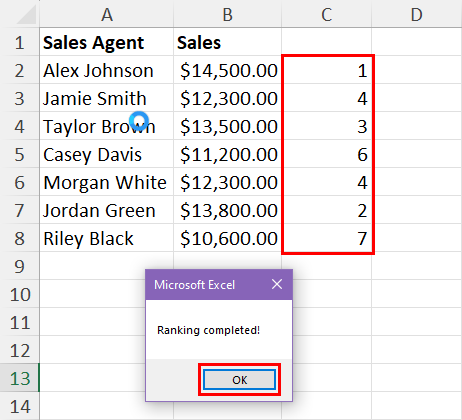The height and width of the screenshot is (420, 462).
Task: Select Morgan White's rank cell in column C
Action: coord(327,182)
